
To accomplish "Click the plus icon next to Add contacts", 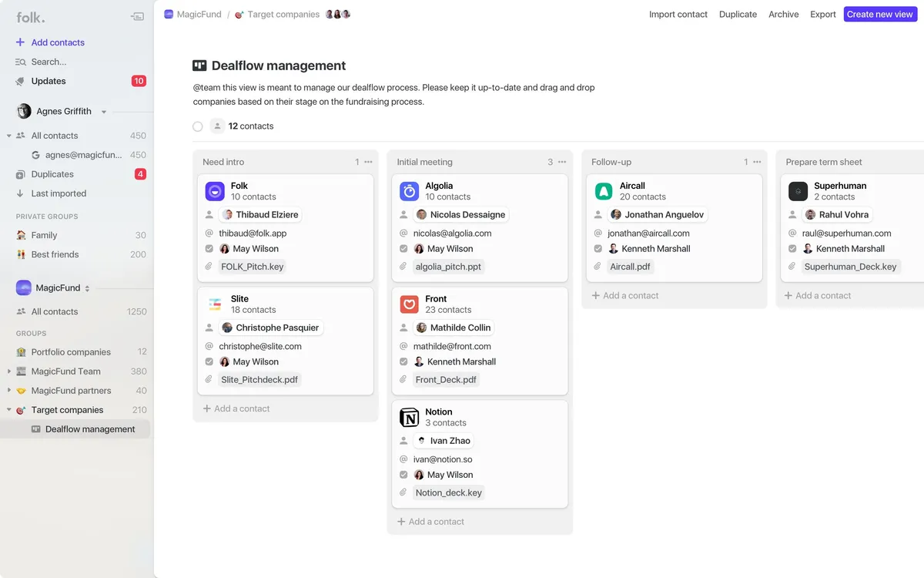I will [x=20, y=42].
